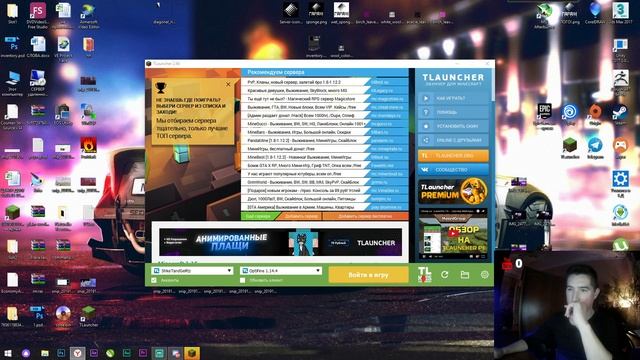Screen dimensions: 640x360
Task: Select the inventory.psd desktop file
Action: click(12, 47)
